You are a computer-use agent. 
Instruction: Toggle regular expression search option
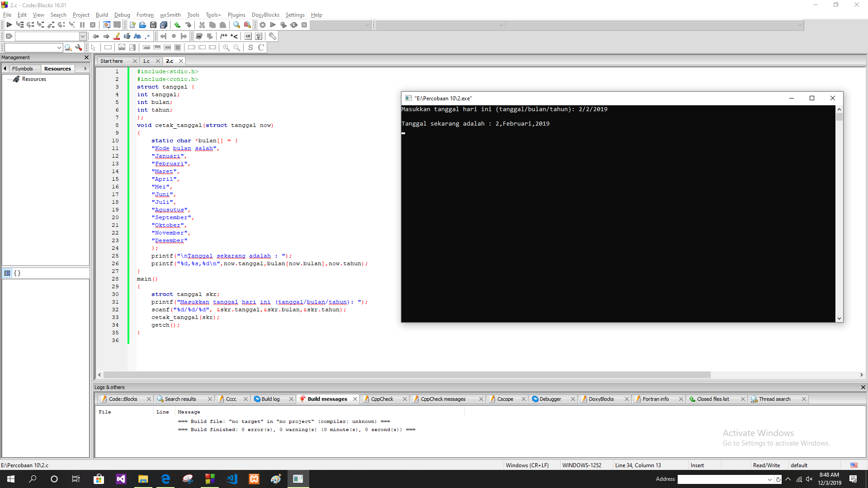[x=147, y=36]
